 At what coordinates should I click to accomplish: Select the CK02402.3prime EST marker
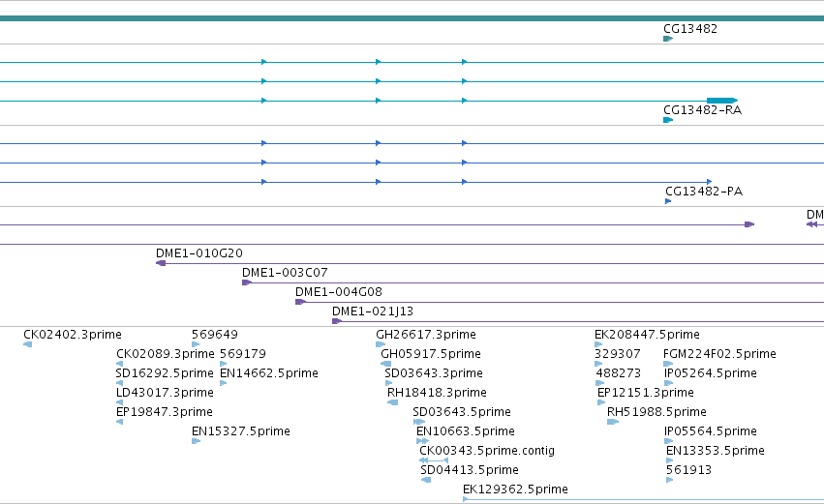[x=28, y=344]
